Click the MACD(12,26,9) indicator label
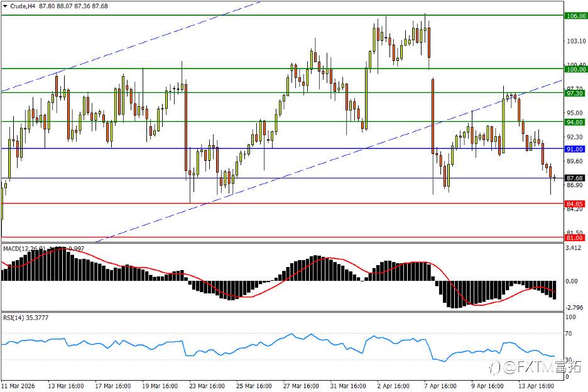This screenshot has height=392, width=588. coord(24,249)
